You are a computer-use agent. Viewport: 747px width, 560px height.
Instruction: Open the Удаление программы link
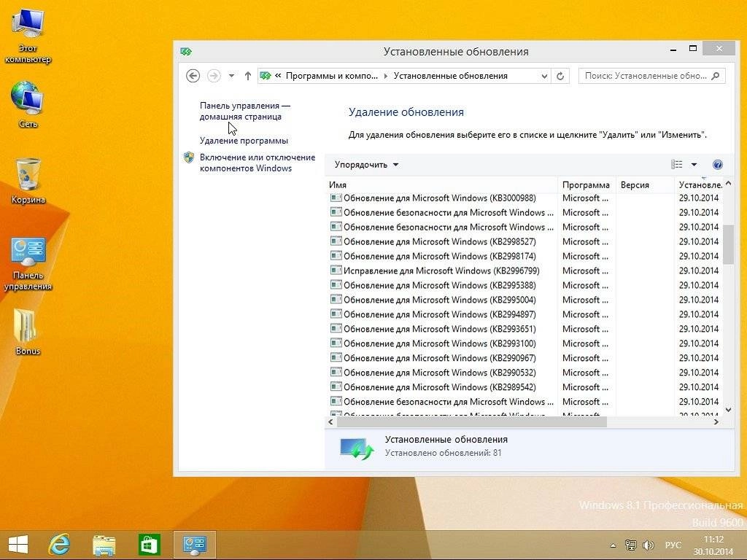(244, 141)
